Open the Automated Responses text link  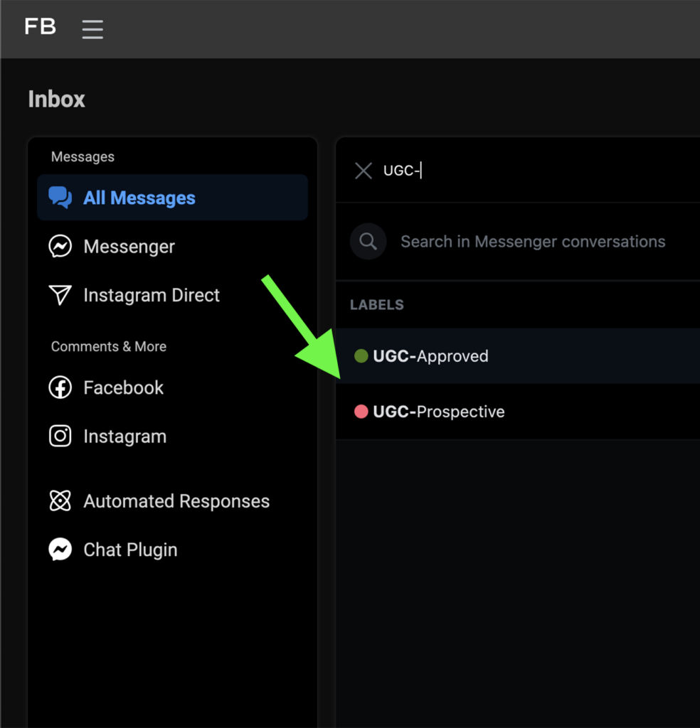point(176,500)
